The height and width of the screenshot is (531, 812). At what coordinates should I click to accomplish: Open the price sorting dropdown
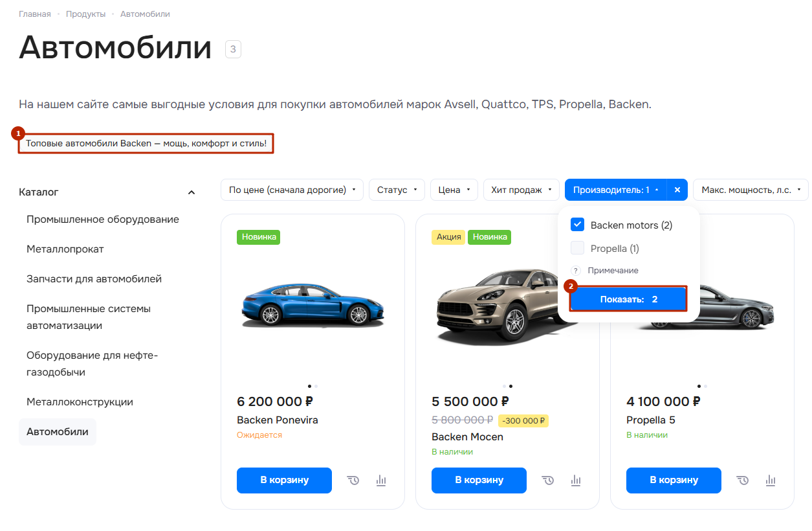292,190
